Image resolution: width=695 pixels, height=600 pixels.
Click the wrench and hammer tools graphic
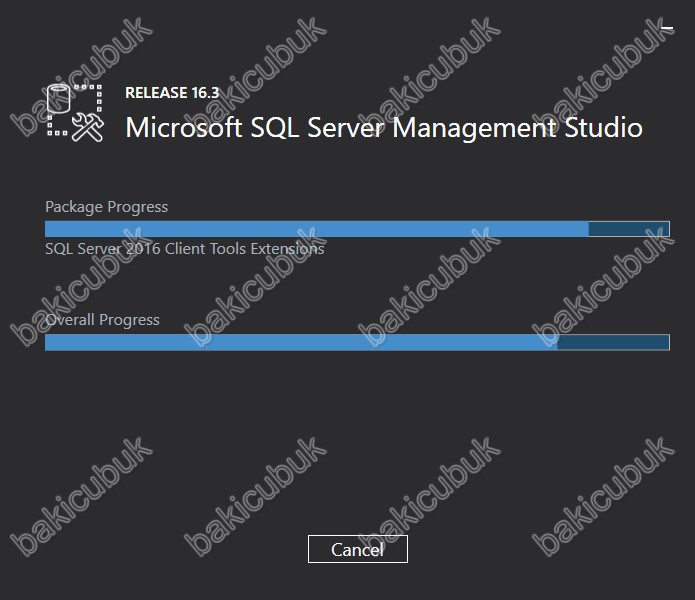pyautogui.click(x=88, y=128)
